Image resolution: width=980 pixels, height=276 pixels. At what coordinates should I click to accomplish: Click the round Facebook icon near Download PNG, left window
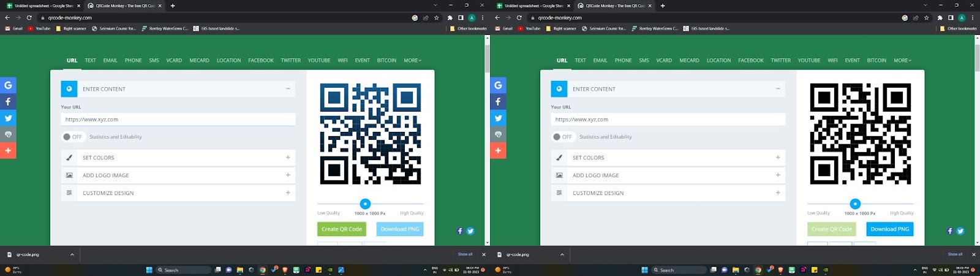[x=461, y=231]
